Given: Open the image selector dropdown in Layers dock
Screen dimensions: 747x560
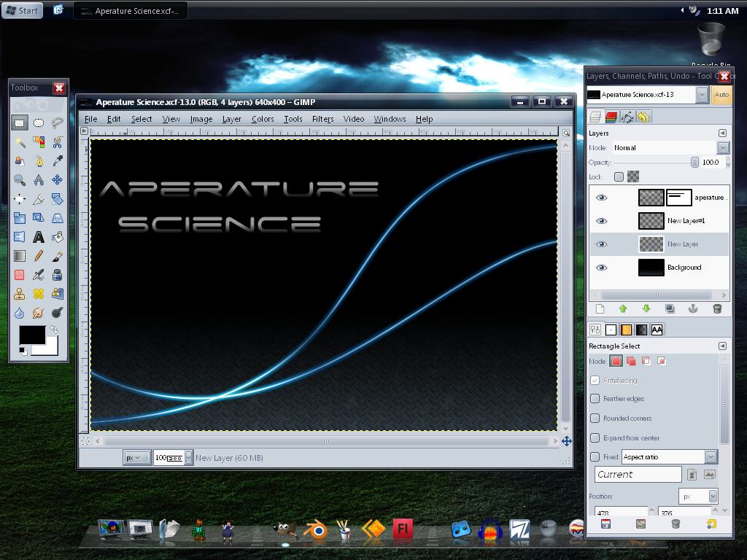Looking at the screenshot, I should point(702,95).
